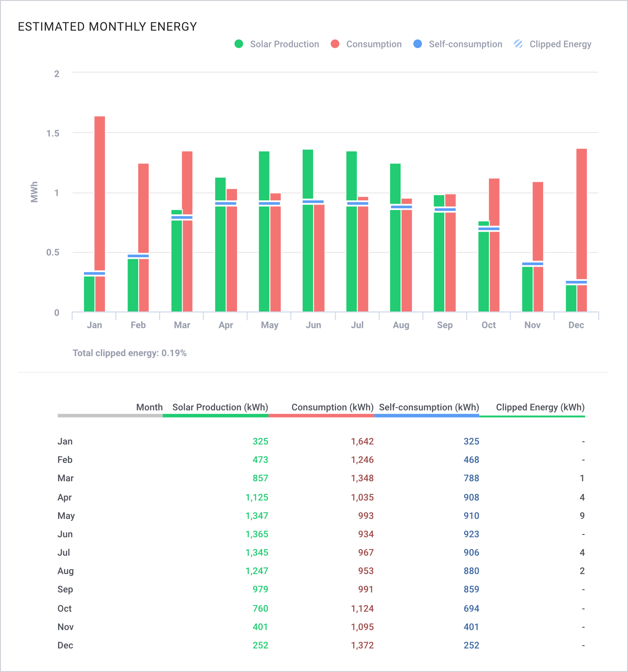Select blue self-consumption marker for May

click(270, 203)
